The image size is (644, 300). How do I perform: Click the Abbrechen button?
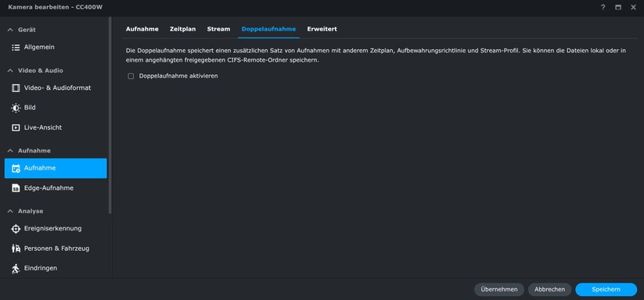point(549,289)
